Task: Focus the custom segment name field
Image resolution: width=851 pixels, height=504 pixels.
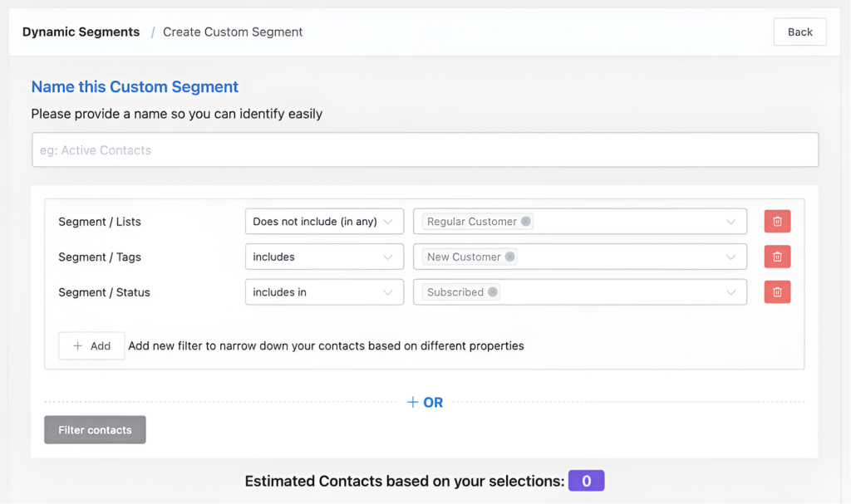Action: coord(425,150)
